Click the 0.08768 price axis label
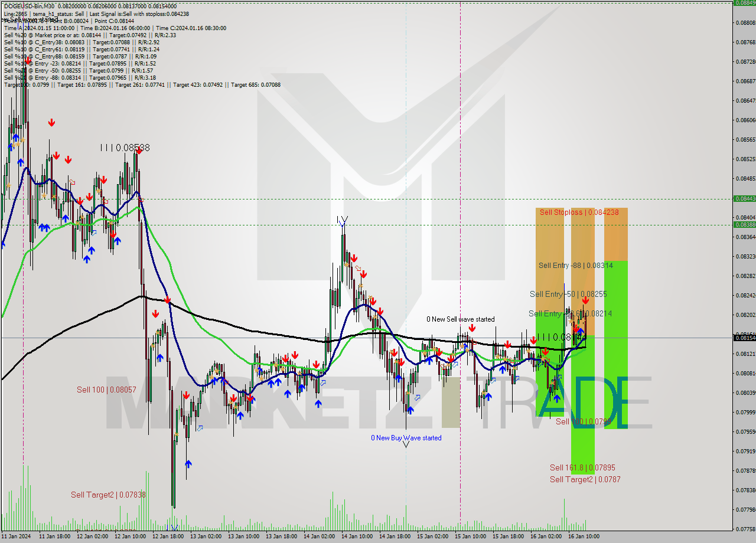Image resolution: width=756 pixels, height=543 pixels. click(x=745, y=42)
